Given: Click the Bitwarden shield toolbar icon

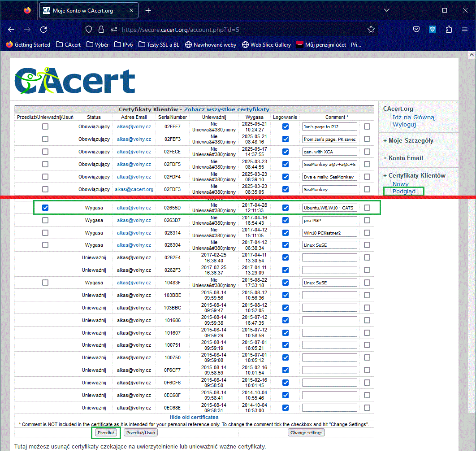Looking at the screenshot, I should [433, 30].
